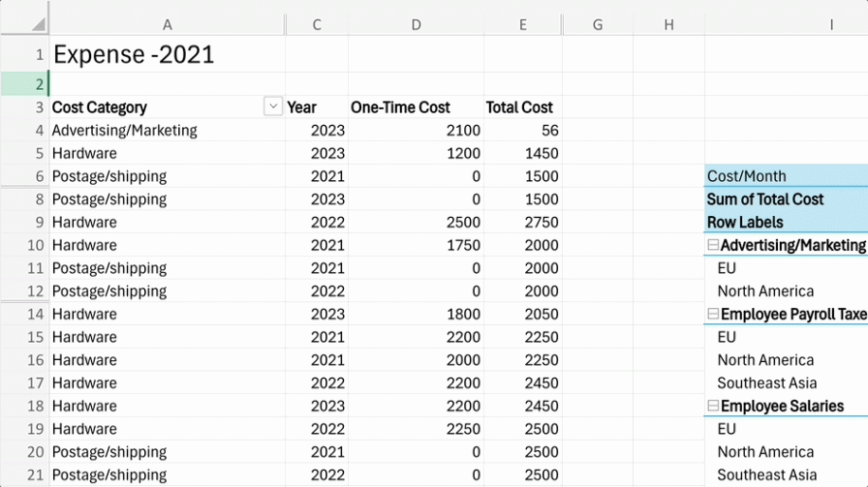Image resolution: width=868 pixels, height=487 pixels.
Task: Collapse the Employee Payroll Taxes pivot group
Action: click(x=713, y=314)
